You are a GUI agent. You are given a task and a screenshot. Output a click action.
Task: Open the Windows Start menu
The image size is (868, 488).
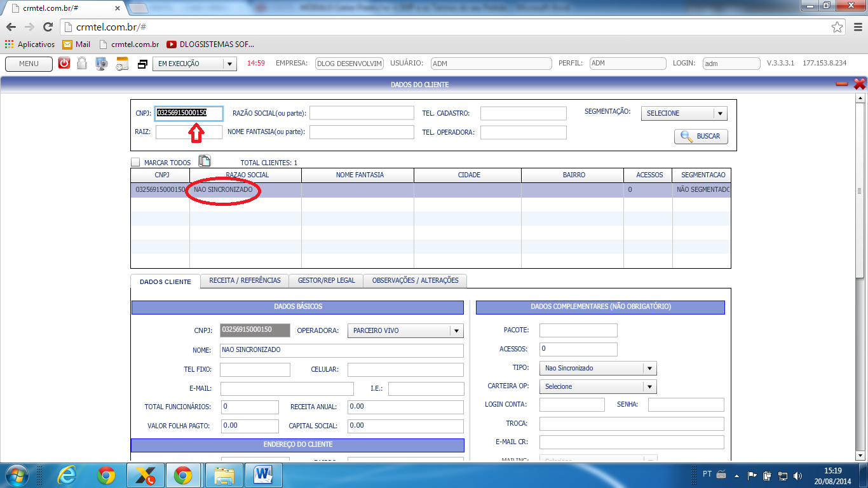point(15,476)
